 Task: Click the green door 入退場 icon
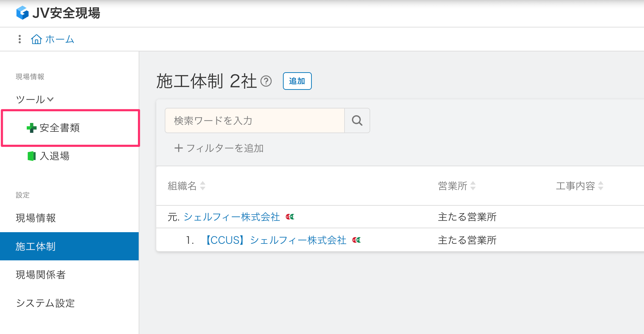(32, 156)
